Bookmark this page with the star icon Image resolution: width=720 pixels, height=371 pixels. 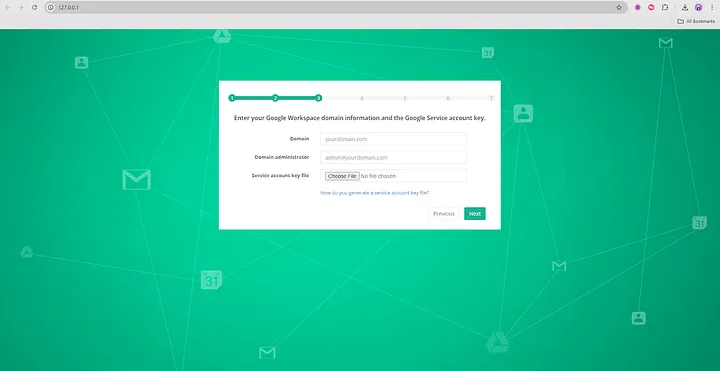pyautogui.click(x=619, y=7)
